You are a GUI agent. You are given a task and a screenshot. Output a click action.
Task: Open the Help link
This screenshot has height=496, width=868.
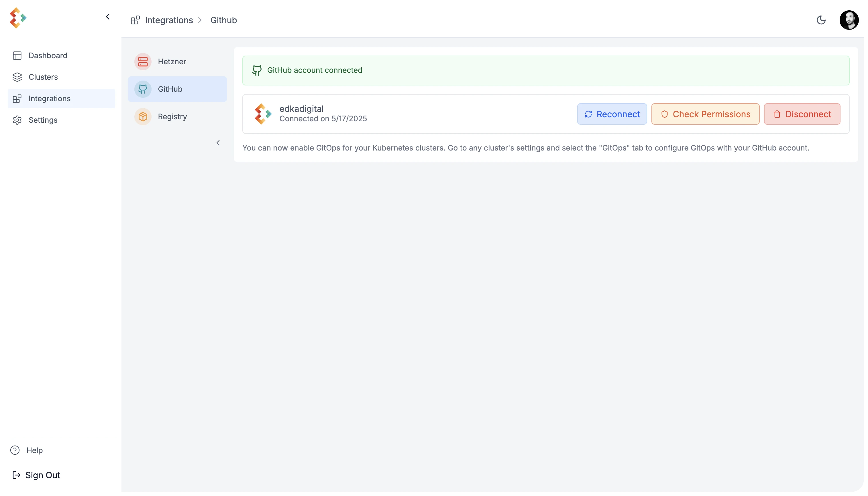point(27,450)
